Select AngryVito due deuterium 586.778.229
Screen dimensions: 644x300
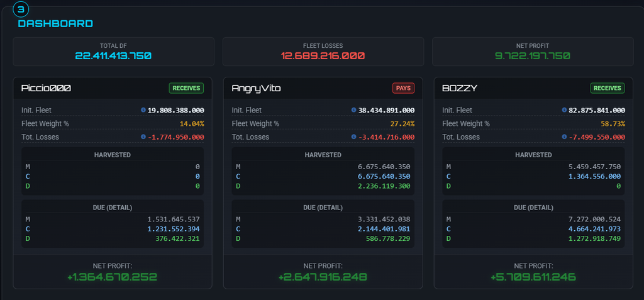pos(387,238)
